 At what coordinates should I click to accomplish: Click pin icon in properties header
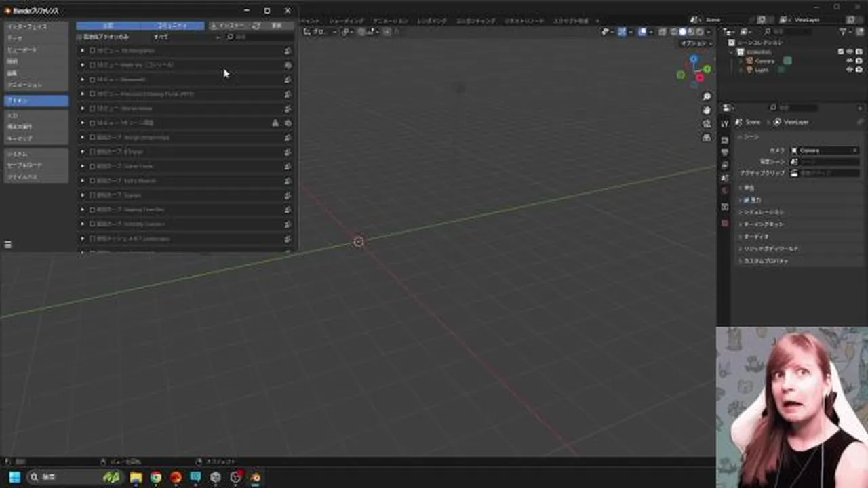[x=861, y=122]
